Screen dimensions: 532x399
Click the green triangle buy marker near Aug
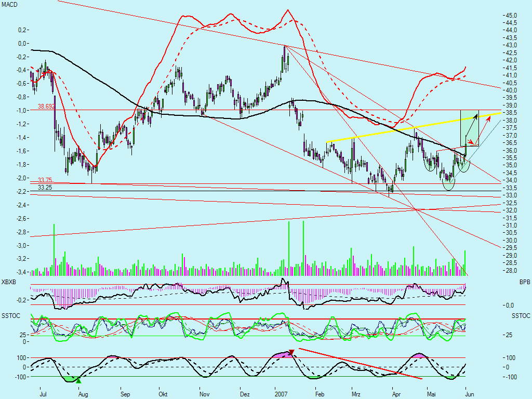(79, 381)
